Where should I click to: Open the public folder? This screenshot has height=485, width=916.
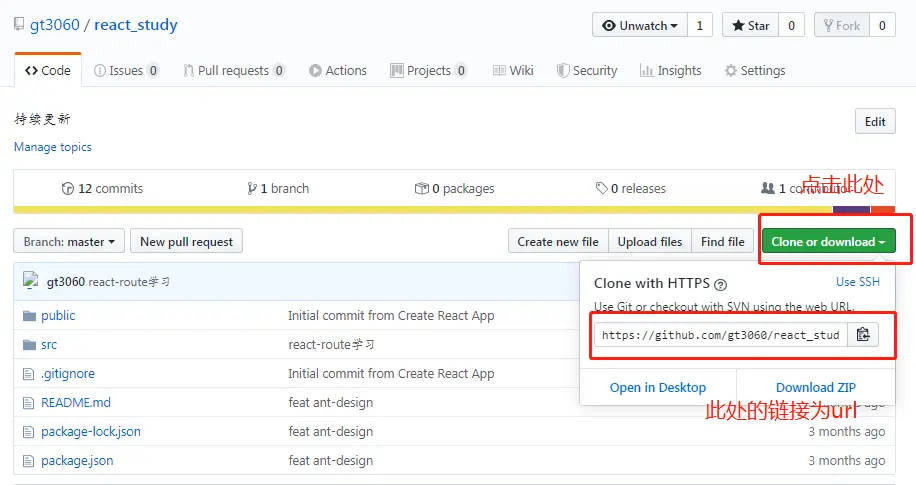(x=58, y=316)
